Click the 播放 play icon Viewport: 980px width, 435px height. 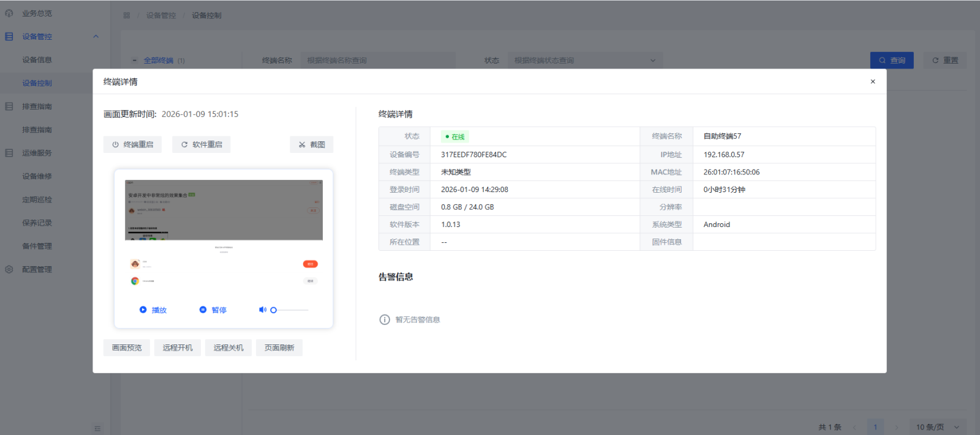pyautogui.click(x=143, y=310)
